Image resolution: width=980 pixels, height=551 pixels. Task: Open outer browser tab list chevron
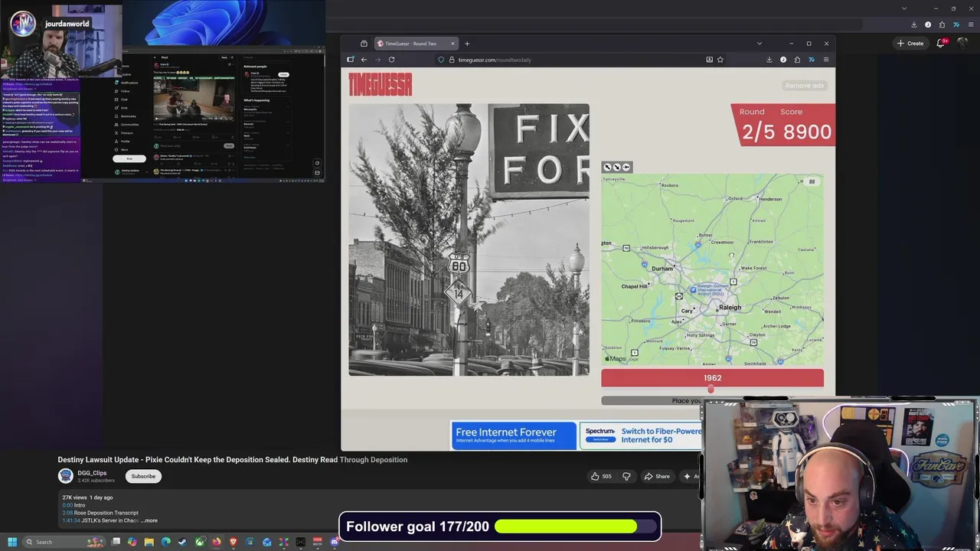904,8
